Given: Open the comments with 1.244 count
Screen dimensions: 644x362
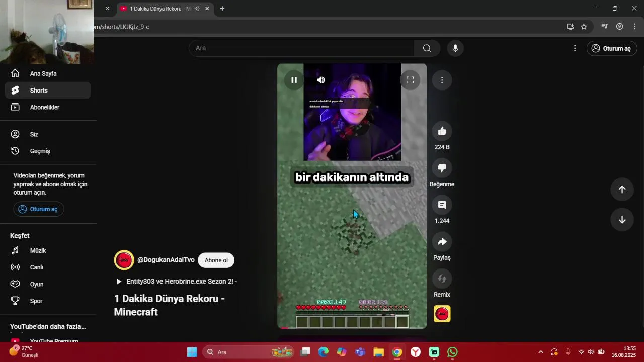Looking at the screenshot, I should coord(442,205).
